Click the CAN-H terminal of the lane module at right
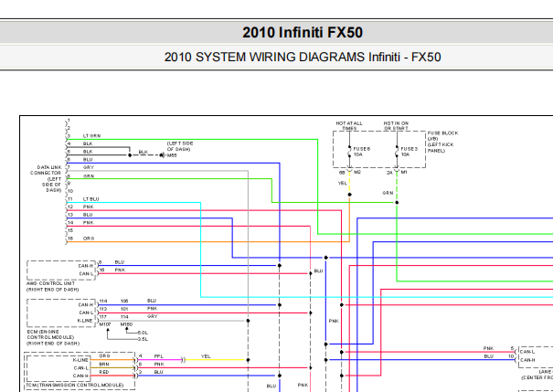553x392 pixels. click(x=527, y=360)
